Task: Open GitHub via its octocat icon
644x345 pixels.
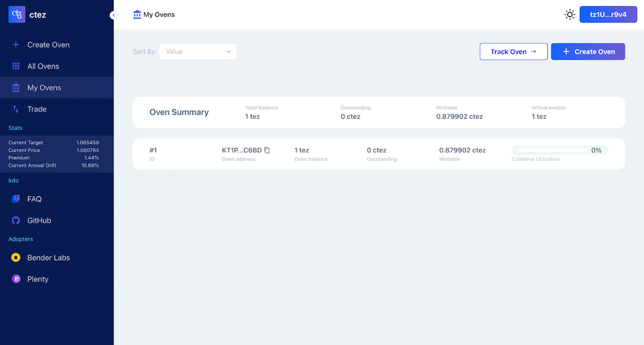Action: pos(16,221)
